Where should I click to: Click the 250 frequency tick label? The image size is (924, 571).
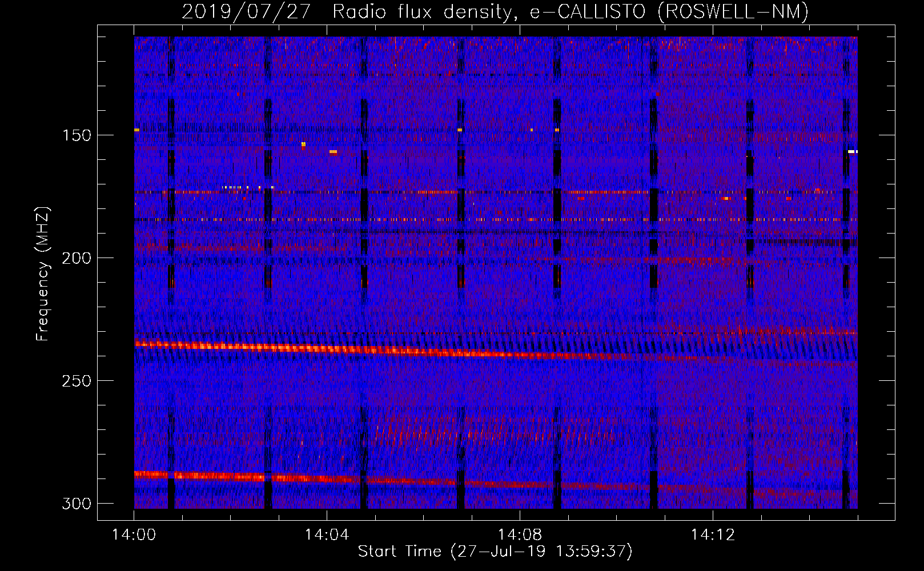76,381
